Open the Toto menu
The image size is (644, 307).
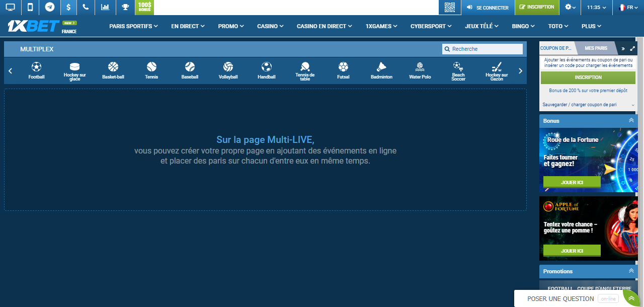click(x=558, y=26)
